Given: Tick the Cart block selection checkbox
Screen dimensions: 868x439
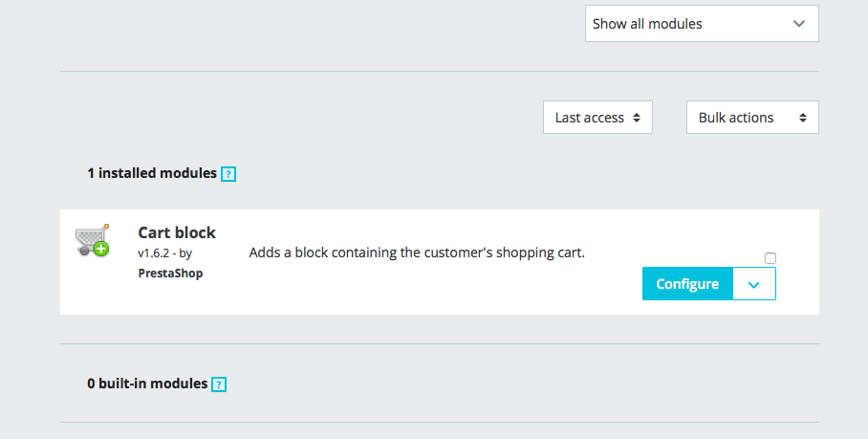Looking at the screenshot, I should [x=770, y=258].
